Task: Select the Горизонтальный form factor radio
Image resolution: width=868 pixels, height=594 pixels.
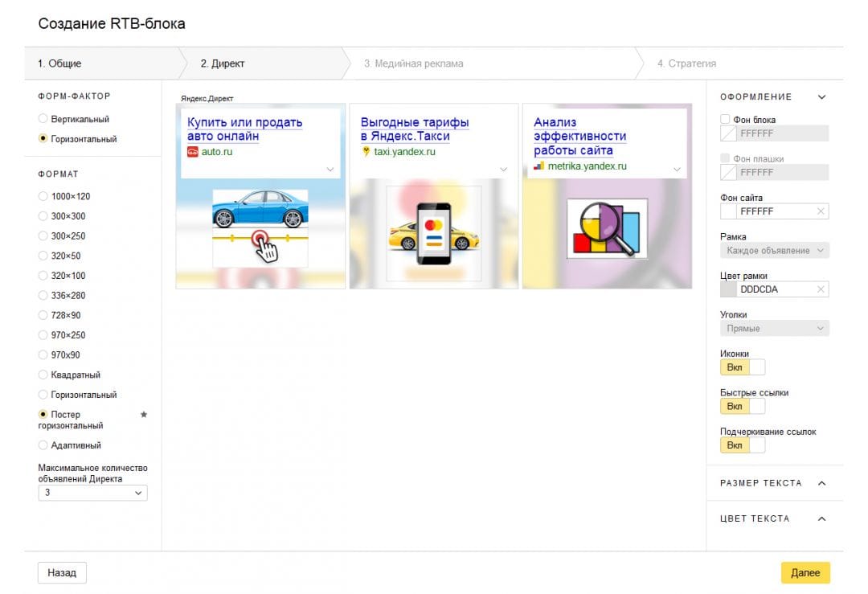Action: click(x=43, y=138)
